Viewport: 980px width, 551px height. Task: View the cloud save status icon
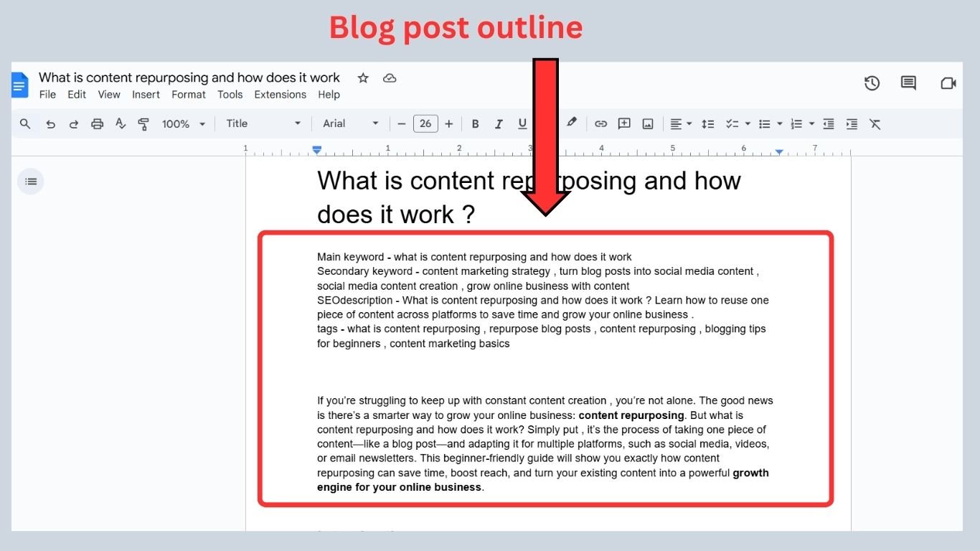click(390, 77)
